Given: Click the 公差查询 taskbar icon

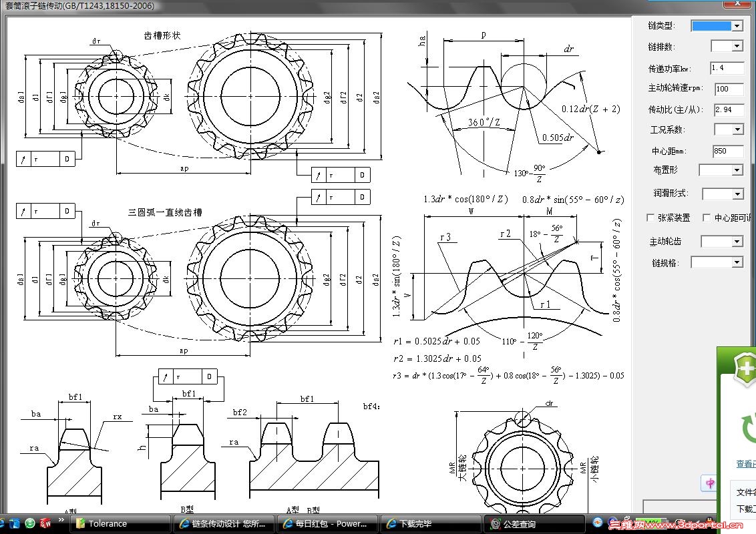Looking at the screenshot, I should coord(495,524).
